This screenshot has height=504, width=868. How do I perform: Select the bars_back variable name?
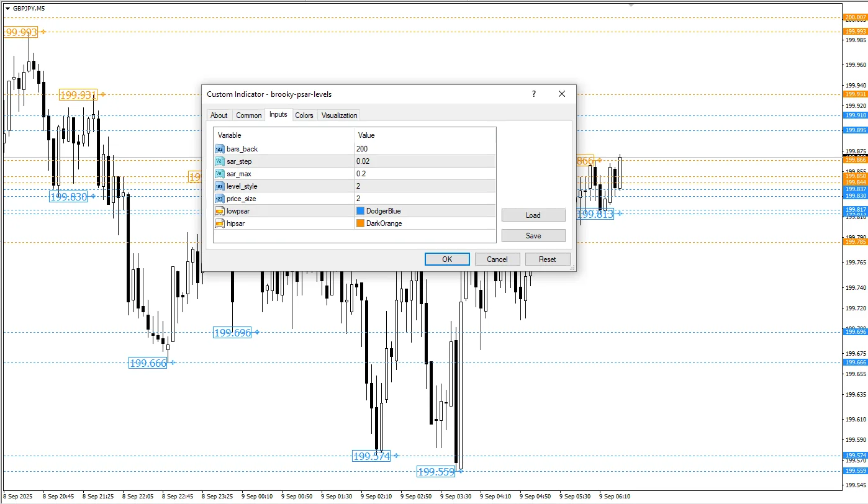242,149
